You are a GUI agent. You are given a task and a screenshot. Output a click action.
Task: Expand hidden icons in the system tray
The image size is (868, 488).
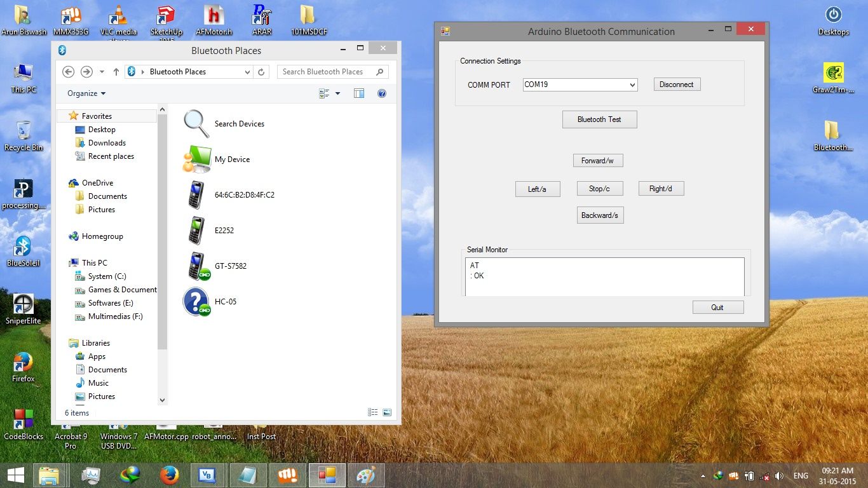703,475
